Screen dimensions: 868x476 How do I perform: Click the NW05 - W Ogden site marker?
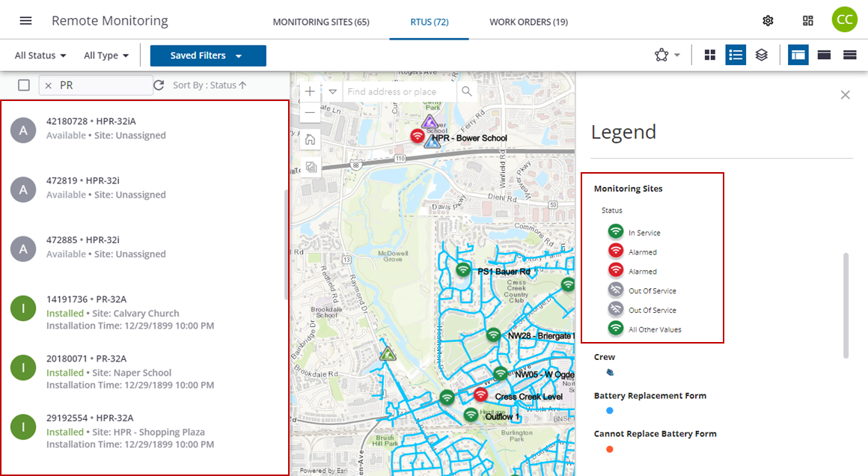click(501, 373)
